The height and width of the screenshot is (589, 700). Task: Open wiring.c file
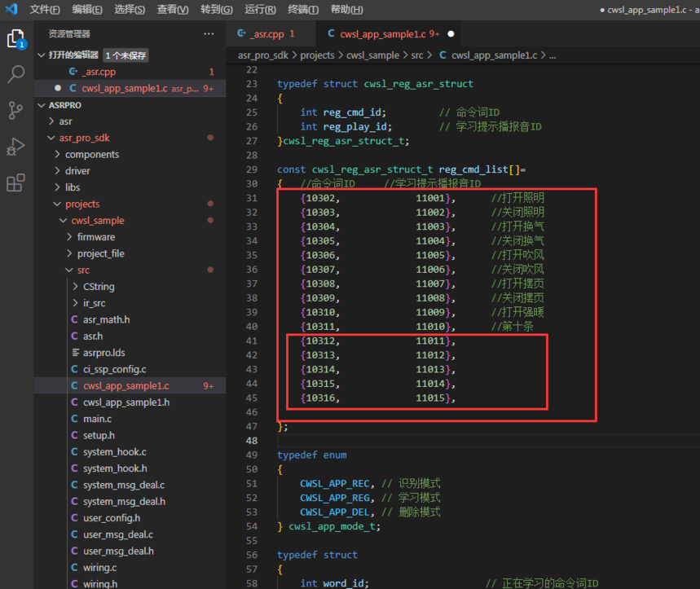[x=130, y=567]
